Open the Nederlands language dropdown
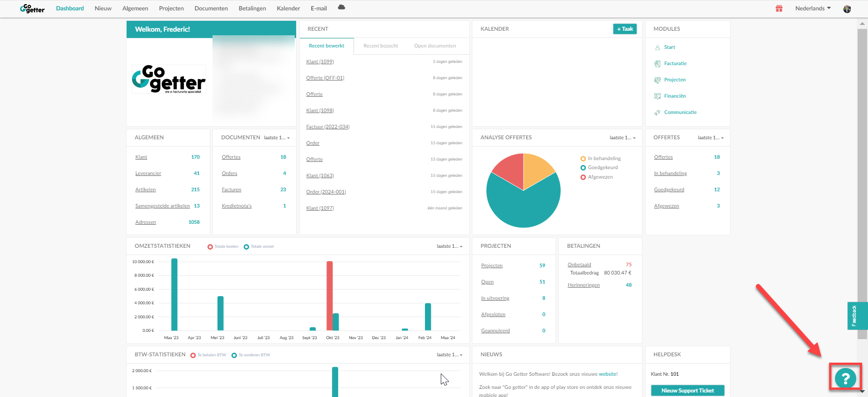 (813, 8)
